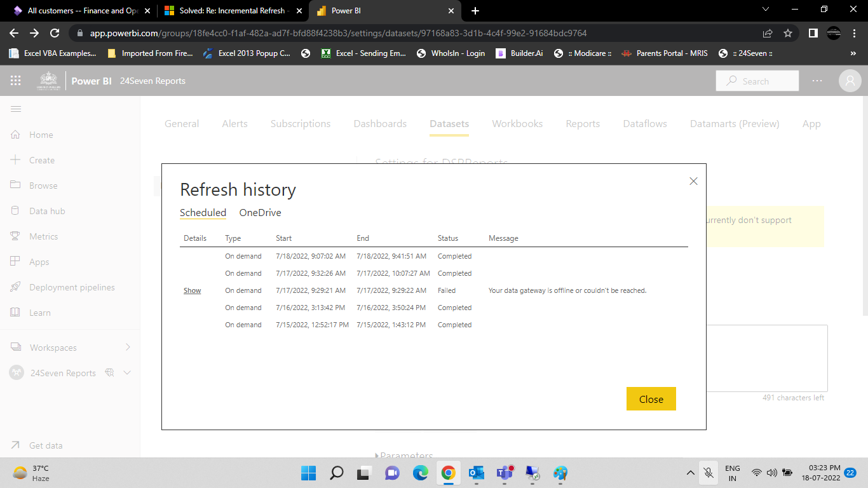Screen dimensions: 868x488
Task: Open the Power BI app launcher grid
Action: point(16,81)
